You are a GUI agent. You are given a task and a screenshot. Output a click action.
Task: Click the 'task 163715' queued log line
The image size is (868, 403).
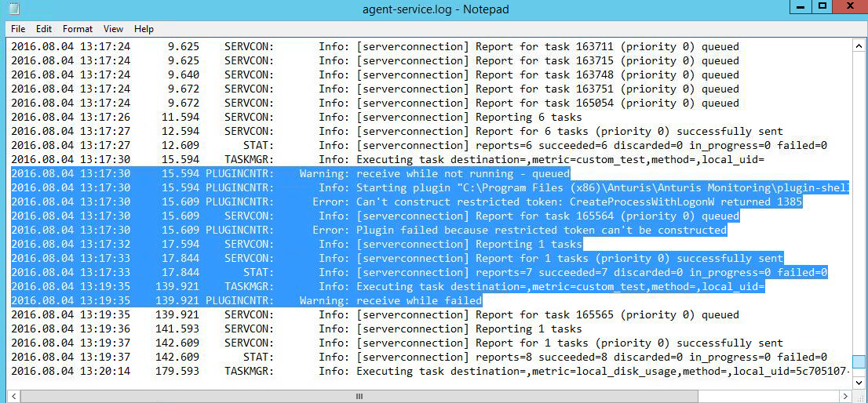[x=375, y=61]
